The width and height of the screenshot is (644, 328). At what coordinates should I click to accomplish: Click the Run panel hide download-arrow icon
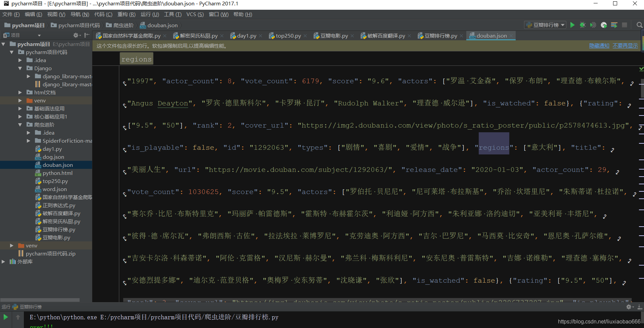pyautogui.click(x=640, y=307)
